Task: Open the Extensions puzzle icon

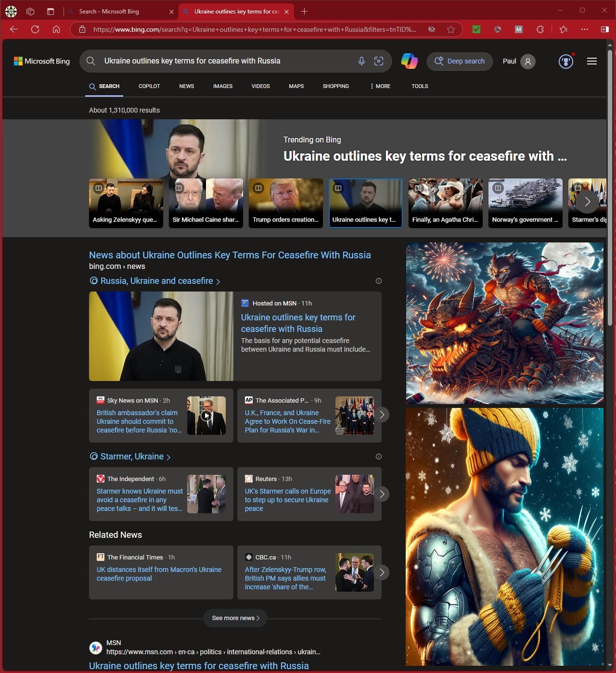Action: 540,29
